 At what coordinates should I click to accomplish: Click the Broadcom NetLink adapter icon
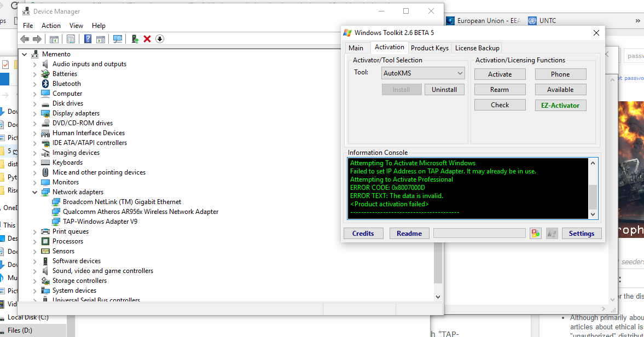(x=56, y=202)
